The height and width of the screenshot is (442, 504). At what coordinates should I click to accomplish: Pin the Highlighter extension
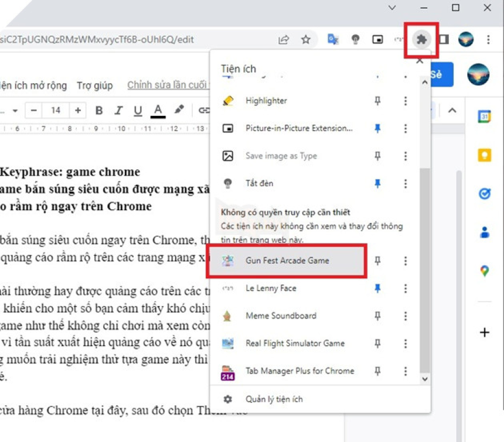(377, 101)
